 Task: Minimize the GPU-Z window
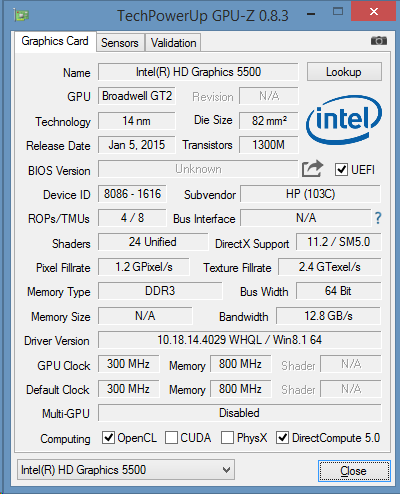[311, 14]
